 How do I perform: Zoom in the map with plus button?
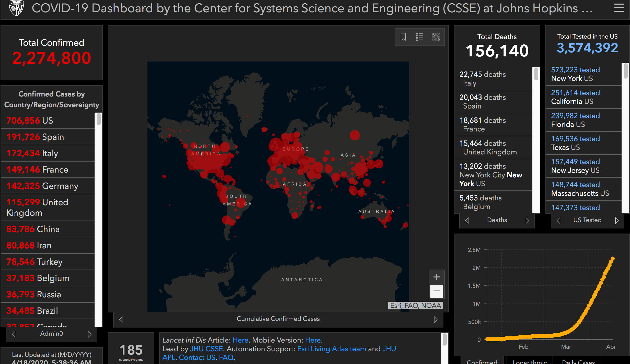tap(437, 277)
